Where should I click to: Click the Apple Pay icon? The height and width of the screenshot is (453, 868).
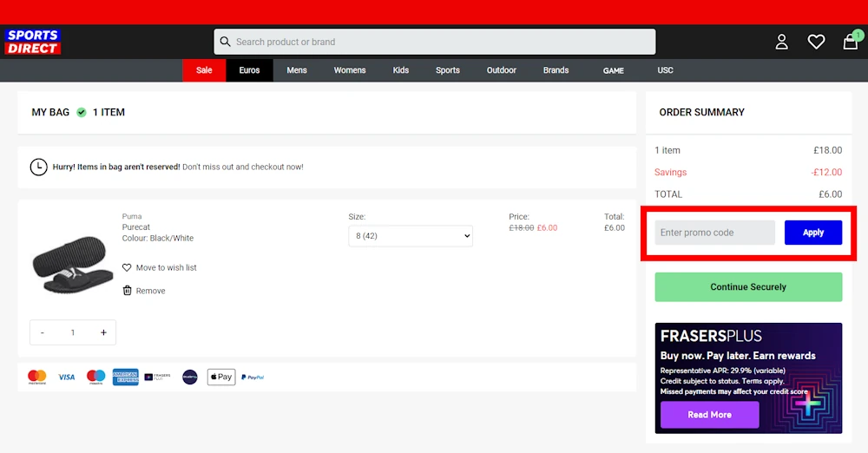coord(221,377)
